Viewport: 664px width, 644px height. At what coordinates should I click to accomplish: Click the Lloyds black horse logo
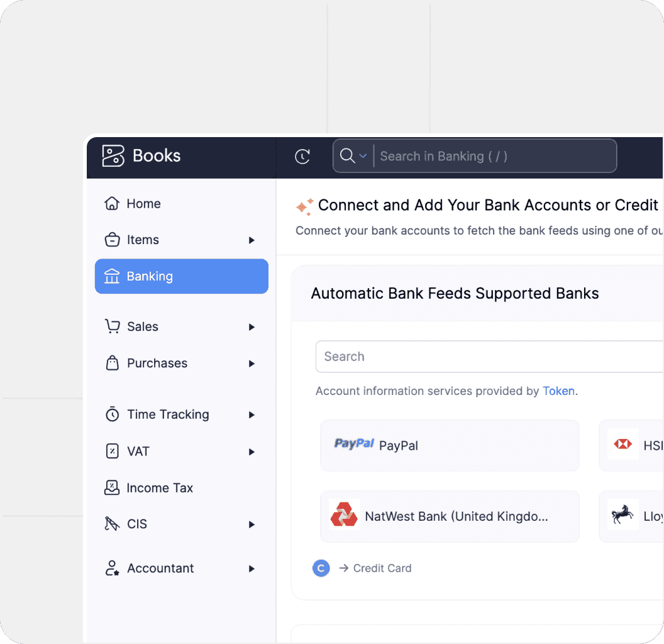622,514
